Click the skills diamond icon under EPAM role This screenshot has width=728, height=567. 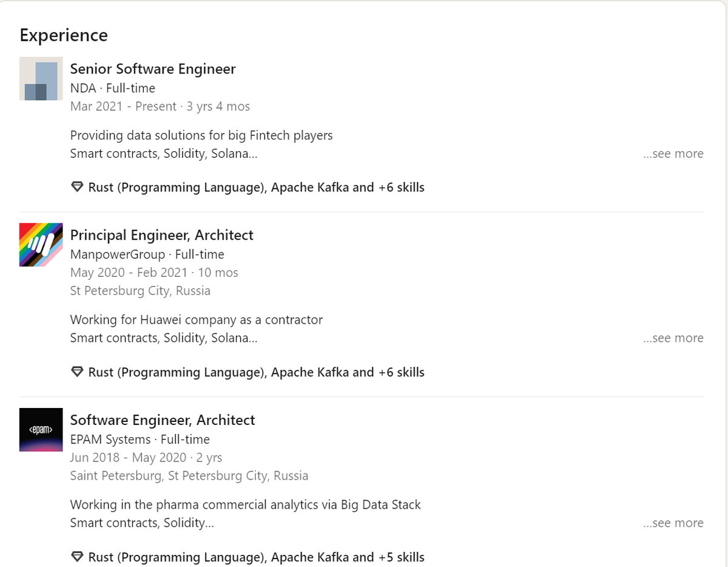77,557
